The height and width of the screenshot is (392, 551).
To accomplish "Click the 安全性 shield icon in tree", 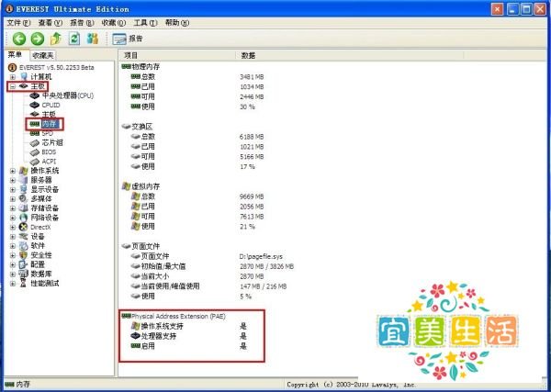I will 24,255.
